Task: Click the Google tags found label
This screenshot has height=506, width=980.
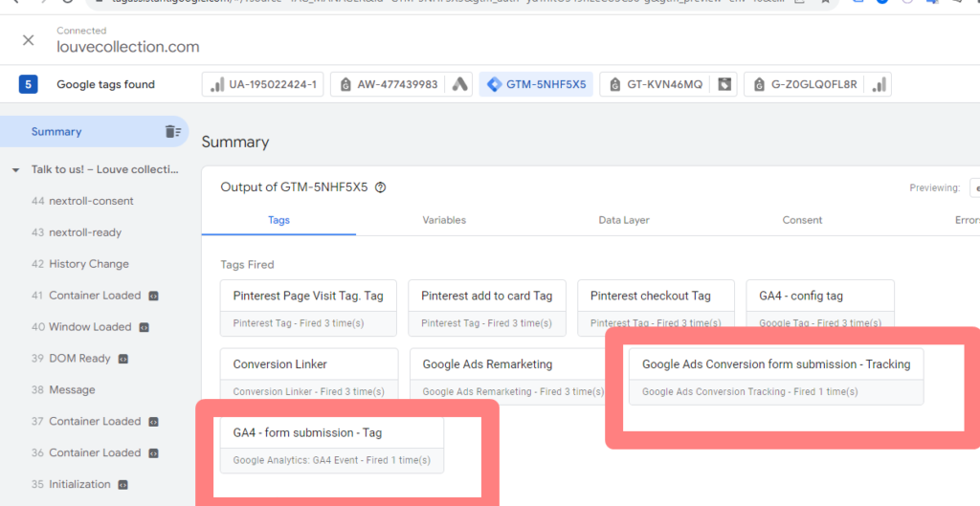Action: pos(105,84)
